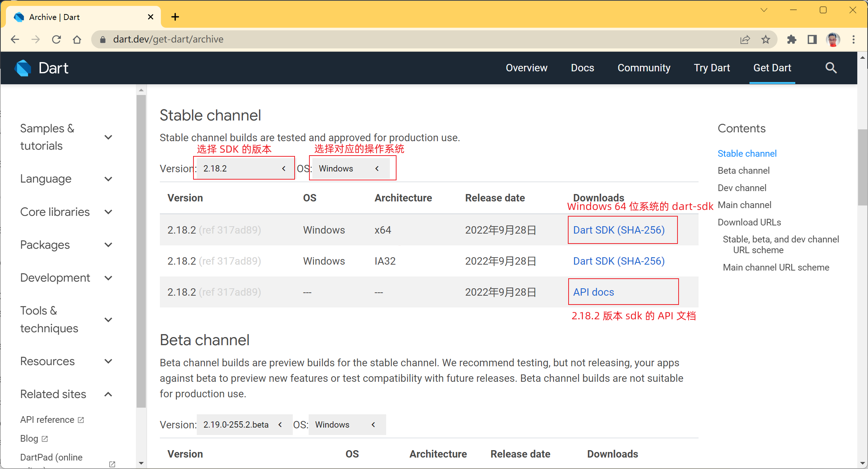Click external link icon beside Blog
868x469 pixels.
pos(45,439)
